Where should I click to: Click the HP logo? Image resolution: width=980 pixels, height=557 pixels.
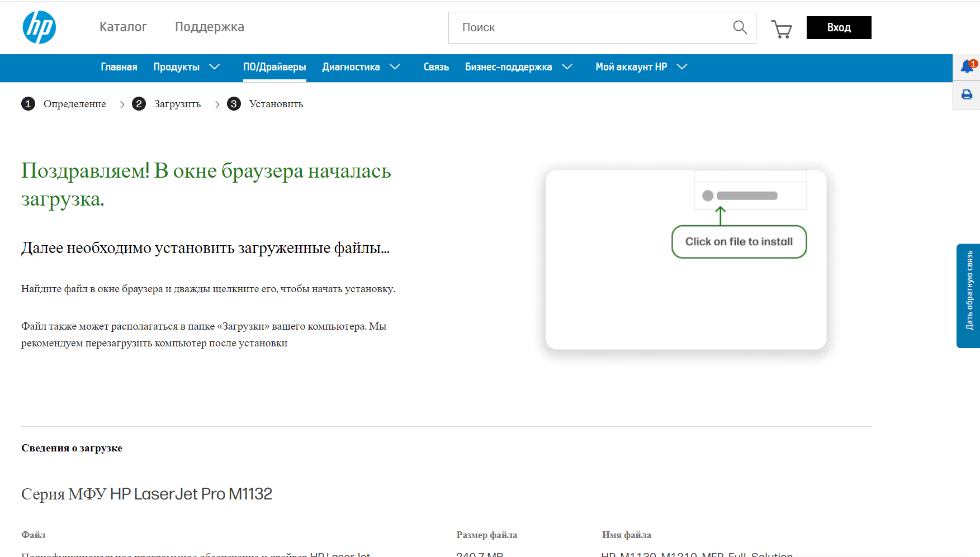[39, 27]
